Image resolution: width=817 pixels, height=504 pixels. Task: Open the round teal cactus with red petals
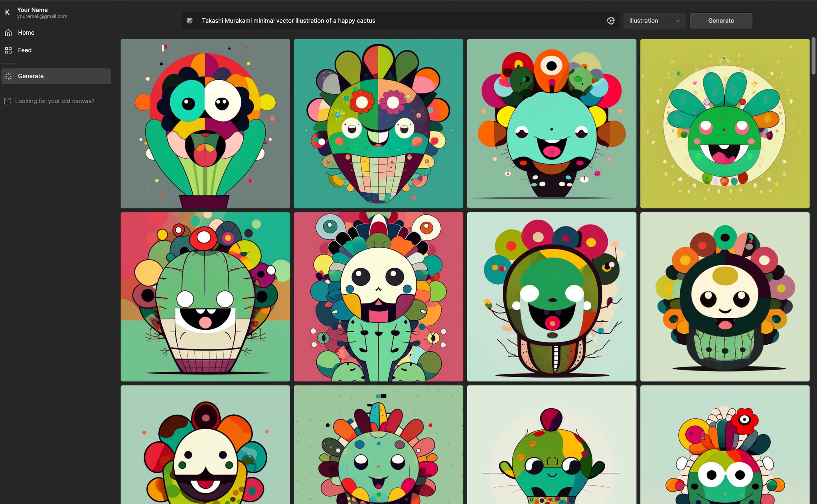(x=379, y=445)
